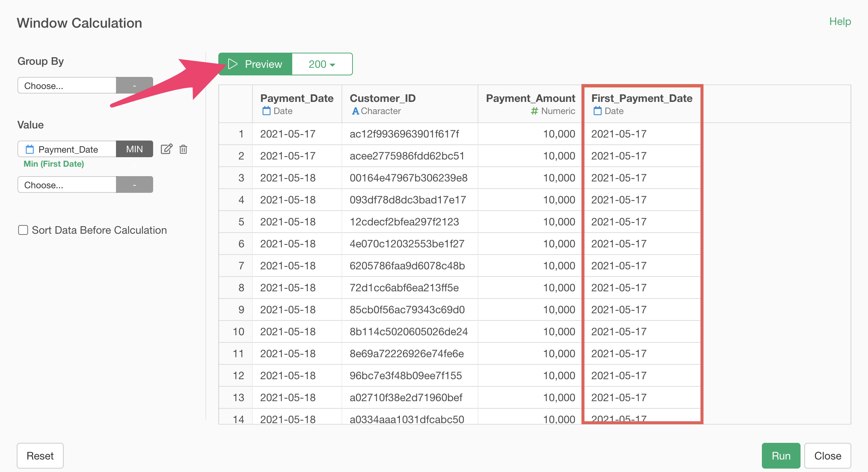Open the Group By Choose dropdown
The height and width of the screenshot is (472, 868).
point(67,86)
